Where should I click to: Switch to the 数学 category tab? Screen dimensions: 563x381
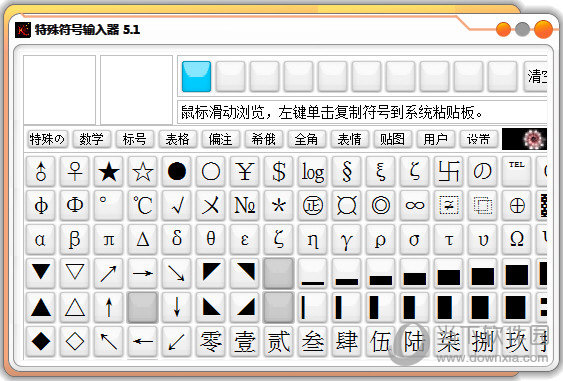(91, 139)
